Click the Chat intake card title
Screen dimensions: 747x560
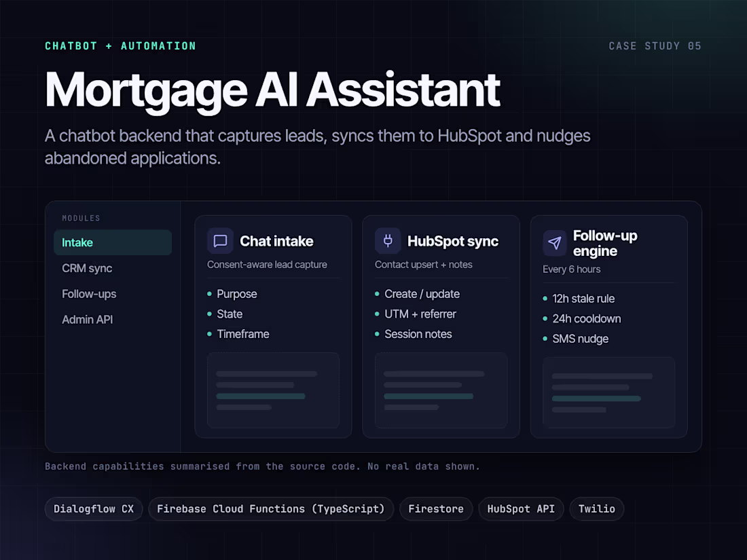point(277,241)
